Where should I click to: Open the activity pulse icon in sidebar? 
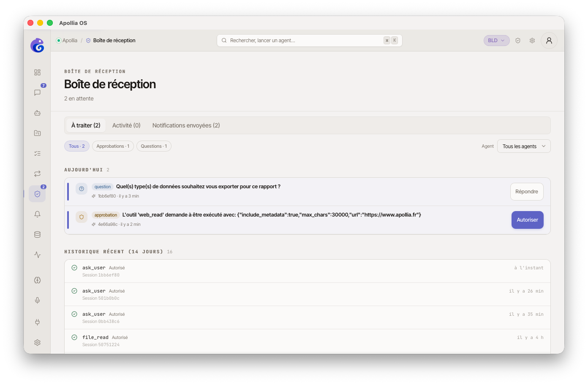[37, 255]
